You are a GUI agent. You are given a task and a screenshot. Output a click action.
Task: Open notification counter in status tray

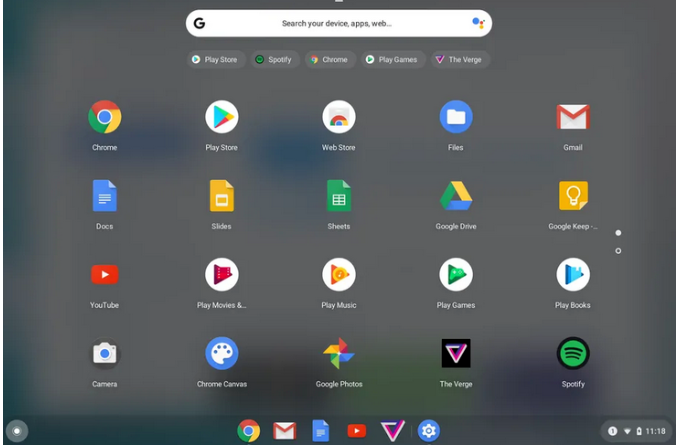click(x=612, y=431)
